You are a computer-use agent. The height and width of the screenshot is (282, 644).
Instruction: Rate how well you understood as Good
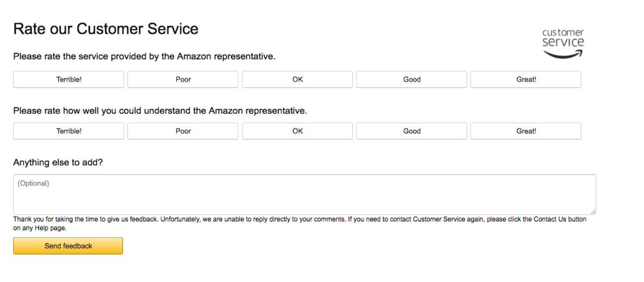tap(411, 131)
